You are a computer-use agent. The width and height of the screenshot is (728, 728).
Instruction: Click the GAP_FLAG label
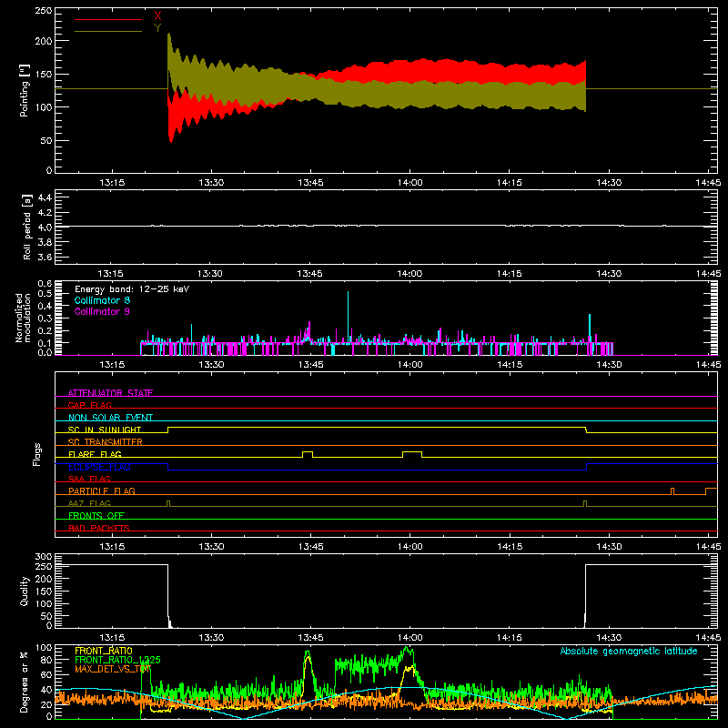(x=89, y=405)
